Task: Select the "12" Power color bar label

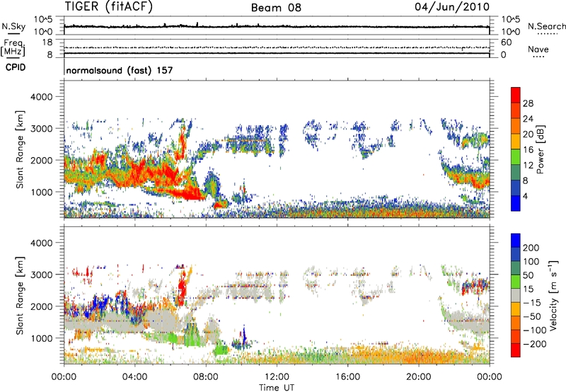Action: click(528, 165)
